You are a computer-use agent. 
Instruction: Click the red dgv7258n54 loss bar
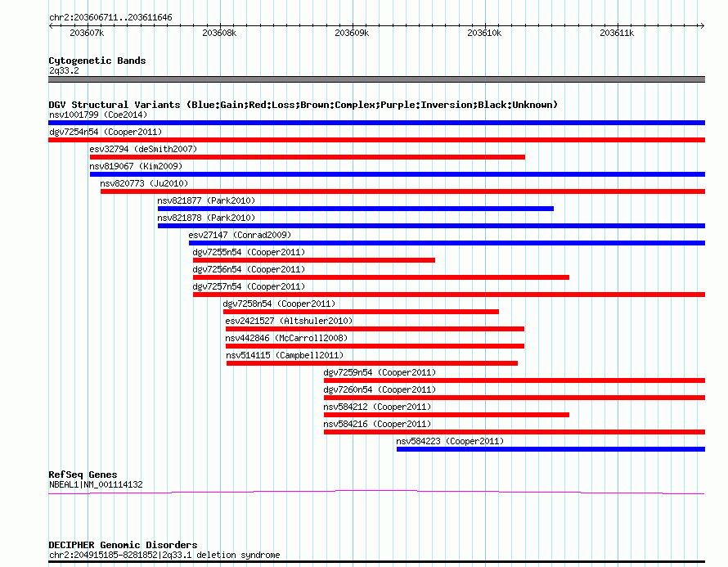[362, 312]
